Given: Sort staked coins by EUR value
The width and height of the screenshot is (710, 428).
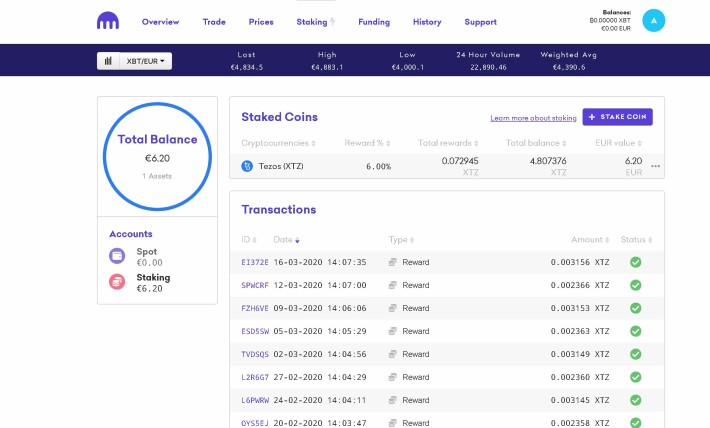Looking at the screenshot, I should (x=619, y=143).
